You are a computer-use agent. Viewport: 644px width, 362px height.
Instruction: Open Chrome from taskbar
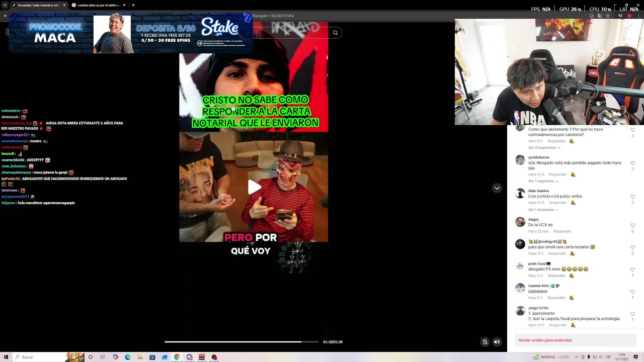pyautogui.click(x=177, y=357)
